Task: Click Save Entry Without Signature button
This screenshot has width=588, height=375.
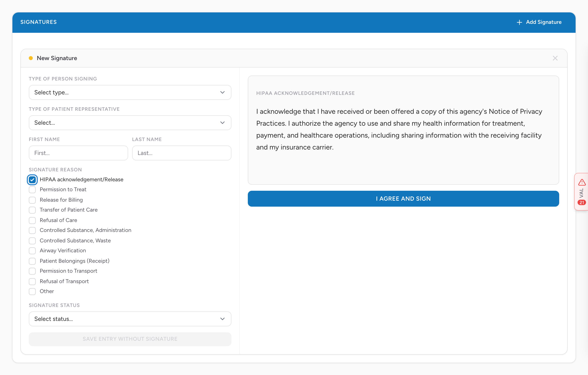Action: coord(130,339)
